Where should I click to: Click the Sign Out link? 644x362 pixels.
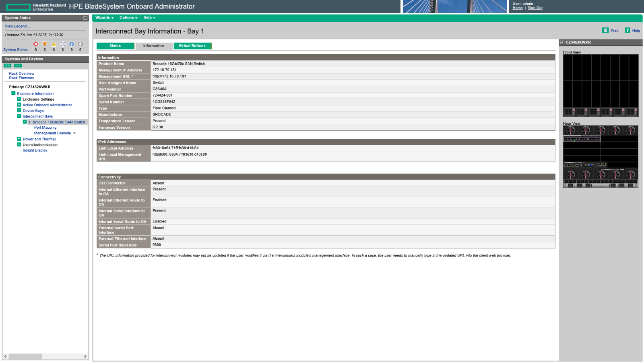535,8
